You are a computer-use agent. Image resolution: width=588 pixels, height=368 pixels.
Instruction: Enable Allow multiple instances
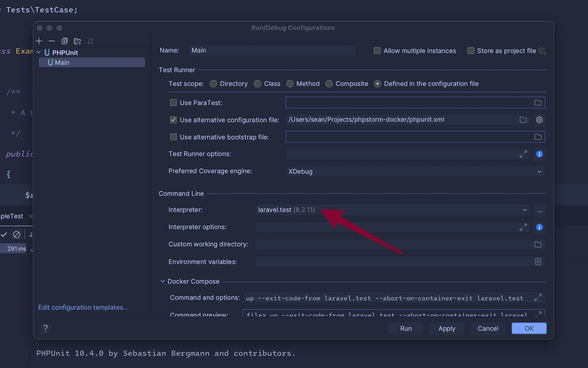coord(377,51)
